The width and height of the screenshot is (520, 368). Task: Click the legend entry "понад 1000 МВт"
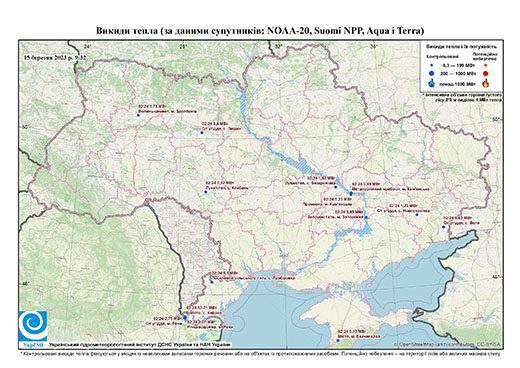(457, 83)
